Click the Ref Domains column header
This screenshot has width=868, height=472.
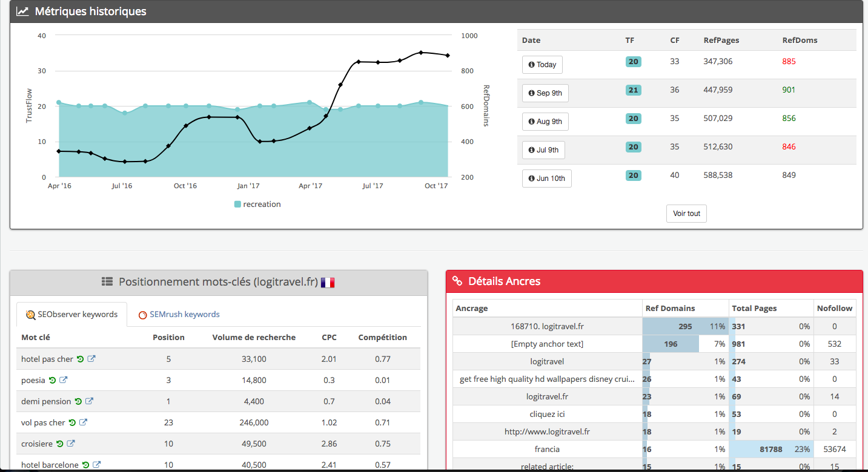click(x=670, y=309)
